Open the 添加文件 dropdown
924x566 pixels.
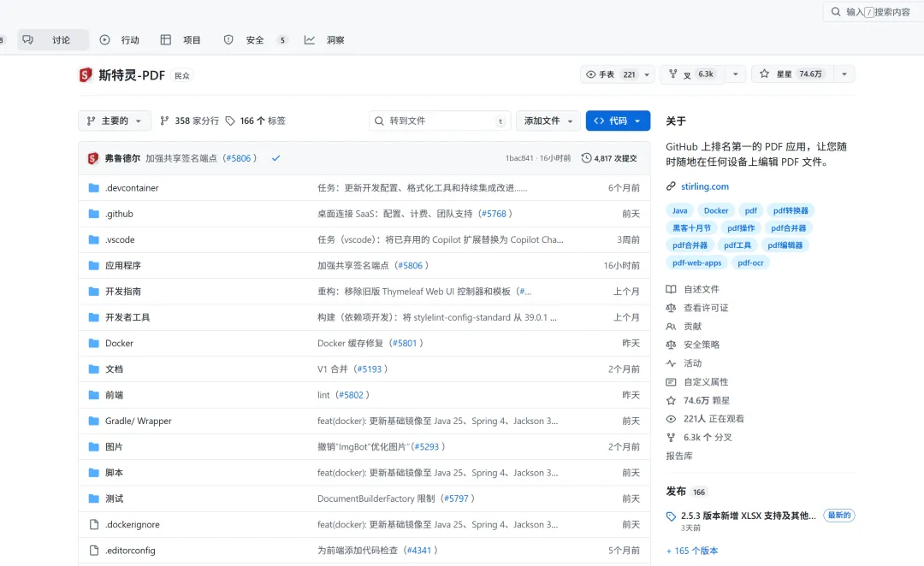point(548,121)
